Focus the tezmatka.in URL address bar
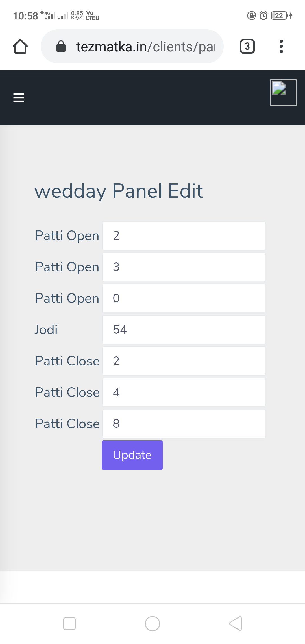 [132, 46]
